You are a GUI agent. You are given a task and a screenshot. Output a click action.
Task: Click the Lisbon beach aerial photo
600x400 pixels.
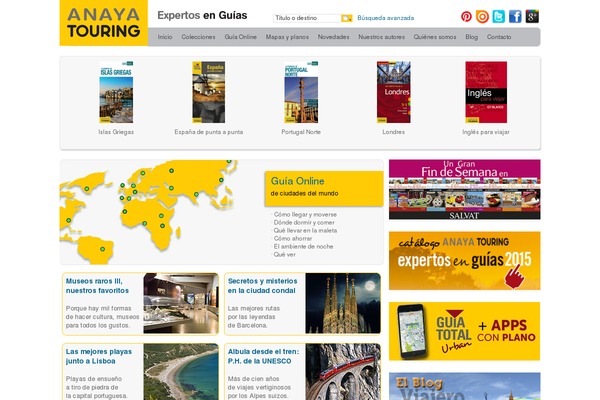pyautogui.click(x=181, y=372)
